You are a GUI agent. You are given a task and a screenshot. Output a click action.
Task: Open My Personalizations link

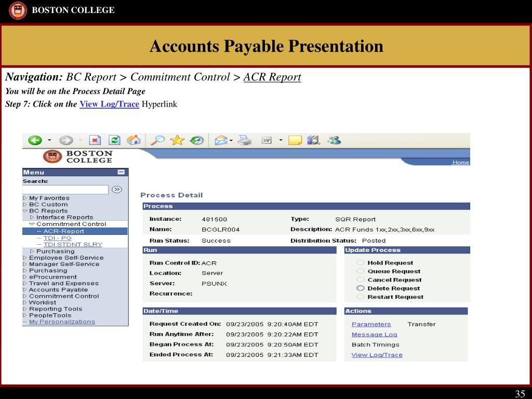click(62, 322)
